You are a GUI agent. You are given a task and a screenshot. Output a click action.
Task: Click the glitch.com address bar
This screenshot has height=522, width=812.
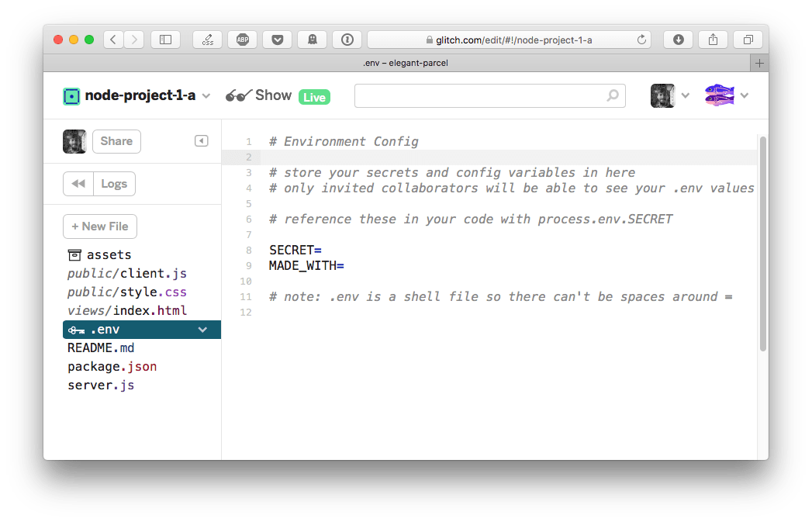[509, 40]
